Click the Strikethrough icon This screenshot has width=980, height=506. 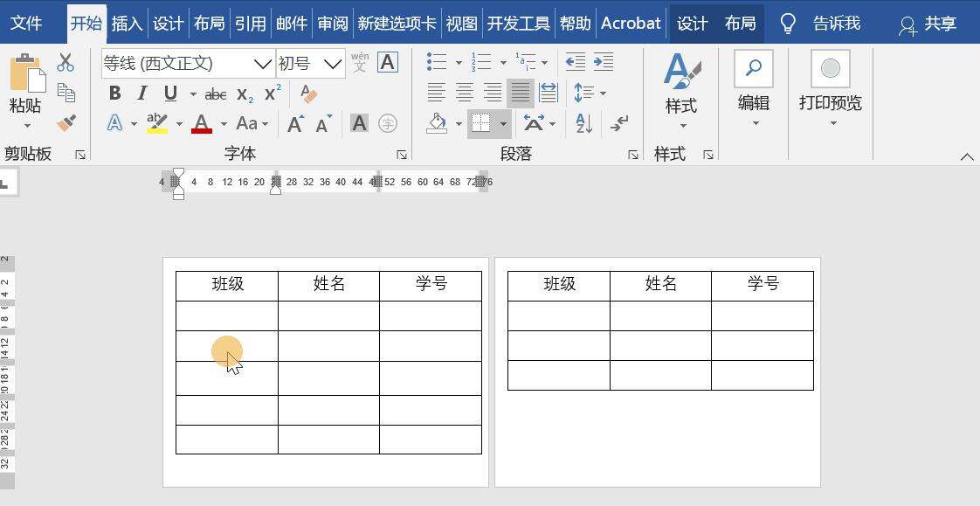pyautogui.click(x=215, y=93)
